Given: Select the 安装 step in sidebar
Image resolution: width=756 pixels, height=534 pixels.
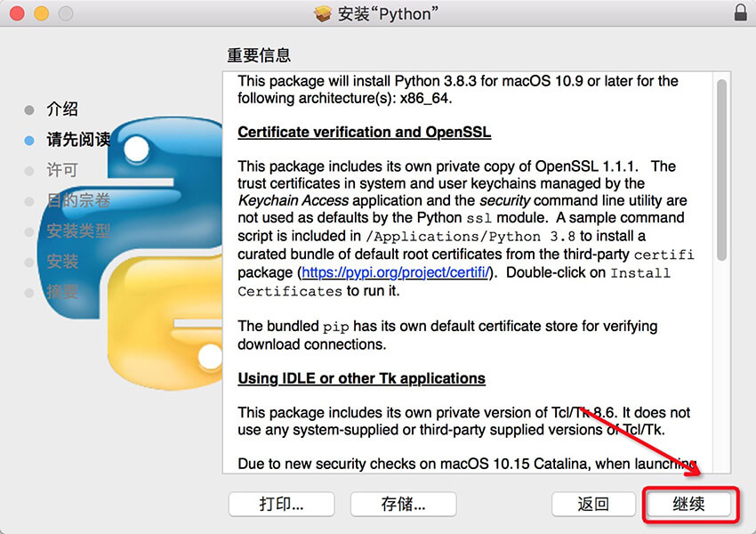Looking at the screenshot, I should pyautogui.click(x=62, y=261).
